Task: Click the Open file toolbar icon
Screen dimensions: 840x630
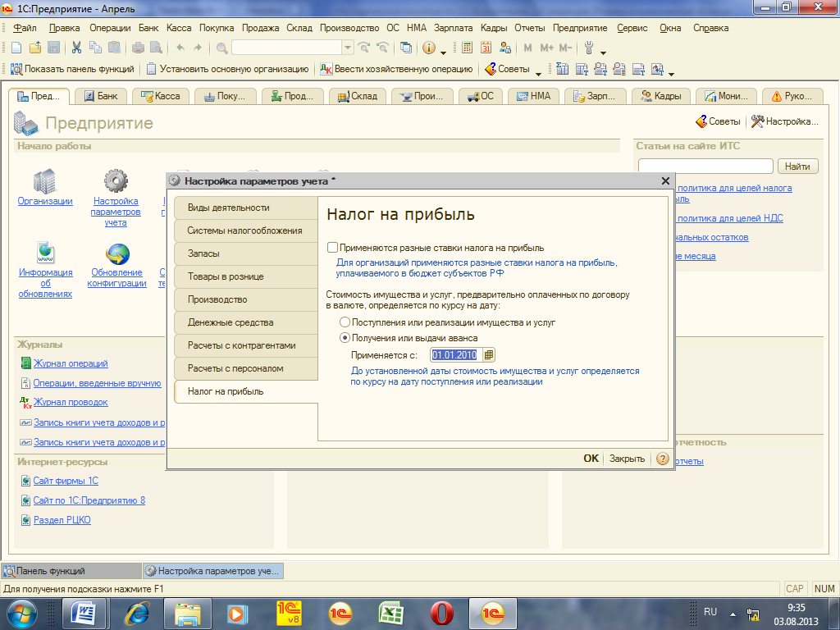Action: [x=35, y=48]
